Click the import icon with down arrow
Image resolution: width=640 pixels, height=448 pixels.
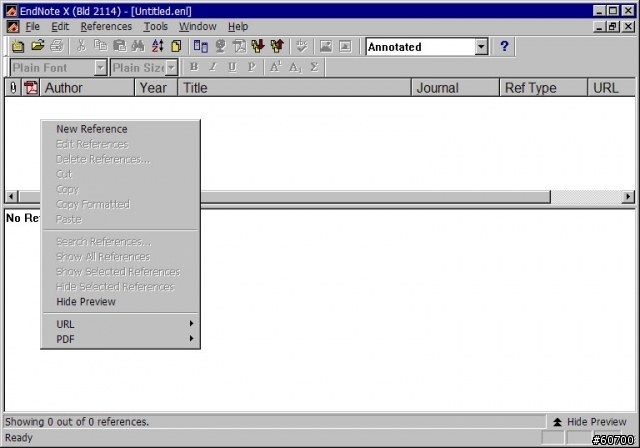pyautogui.click(x=258, y=46)
